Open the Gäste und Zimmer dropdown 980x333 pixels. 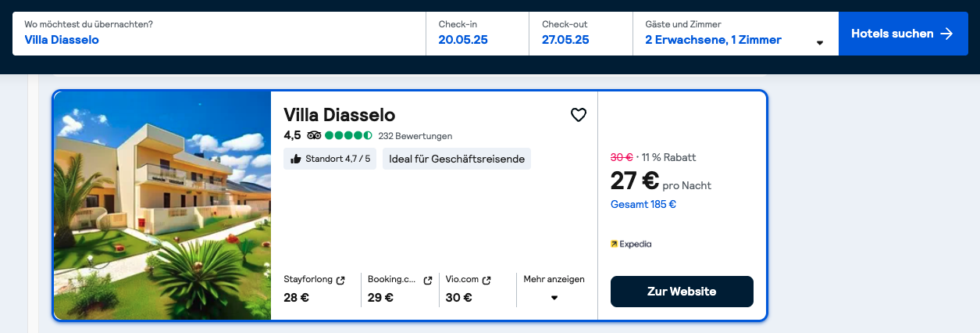click(x=735, y=34)
